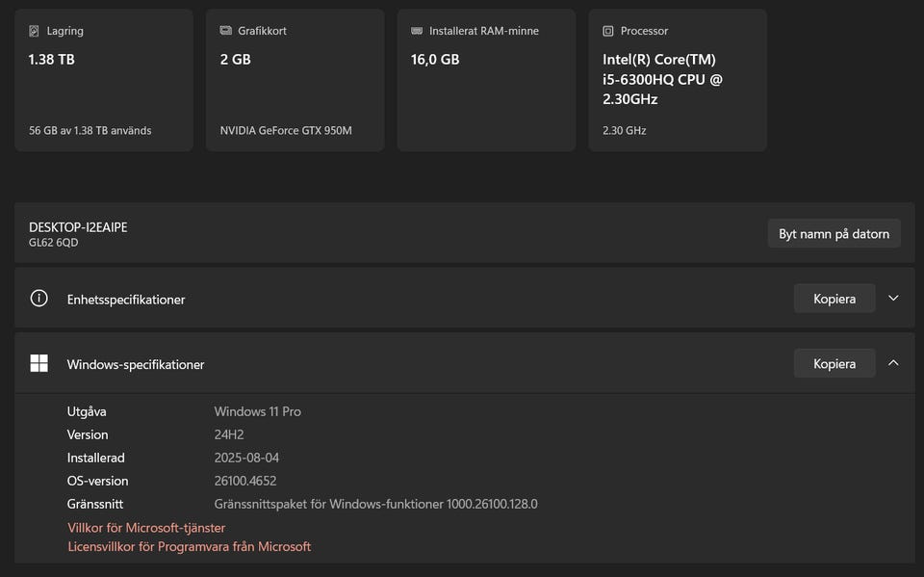The height and width of the screenshot is (577, 924).
Task: Click the NVIDIA GeForce GTX 950M text
Action: [x=286, y=130]
